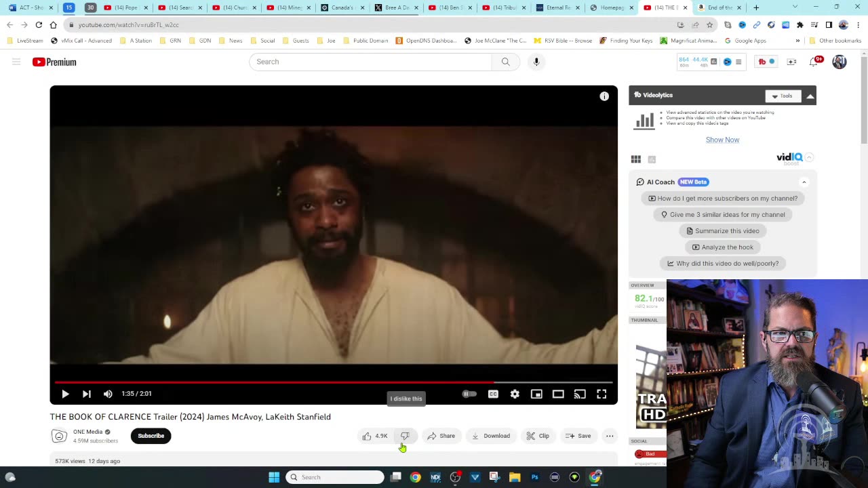Open ONE Media channel avatar
Image resolution: width=868 pixels, height=488 pixels.
coord(59,436)
